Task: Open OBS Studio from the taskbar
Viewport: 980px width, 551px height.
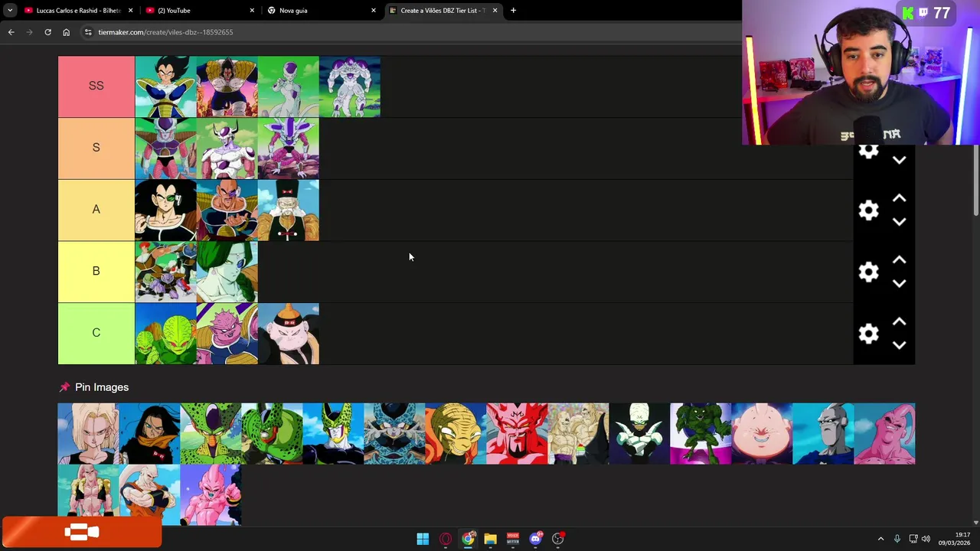Action: pos(557,539)
